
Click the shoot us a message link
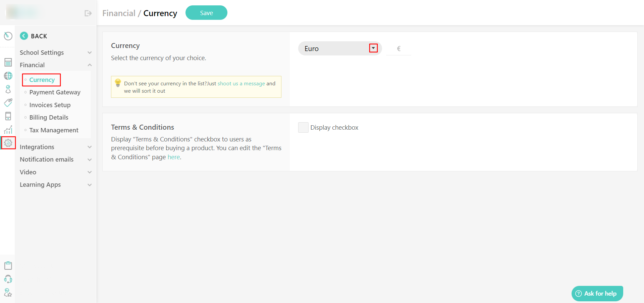tap(241, 83)
